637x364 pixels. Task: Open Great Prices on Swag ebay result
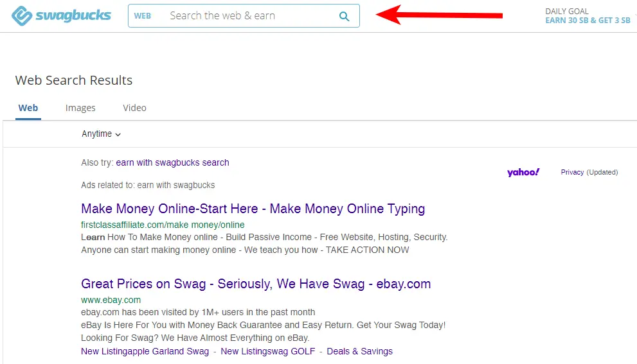coord(256,284)
